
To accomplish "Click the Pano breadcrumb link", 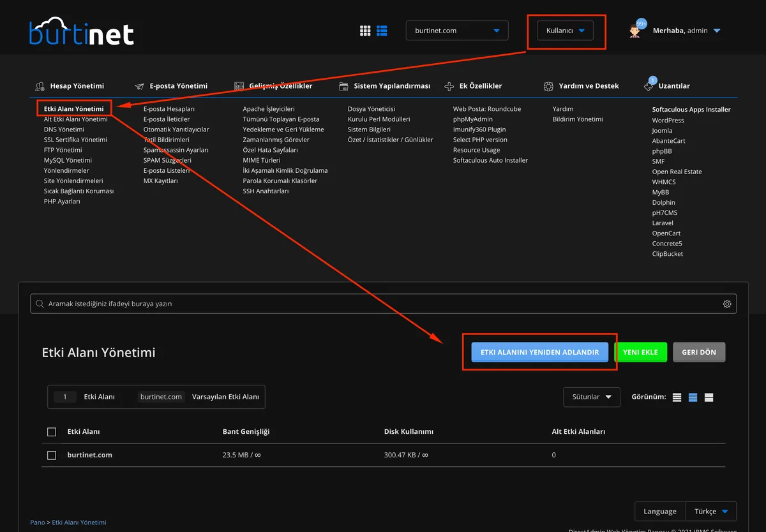I will [38, 522].
